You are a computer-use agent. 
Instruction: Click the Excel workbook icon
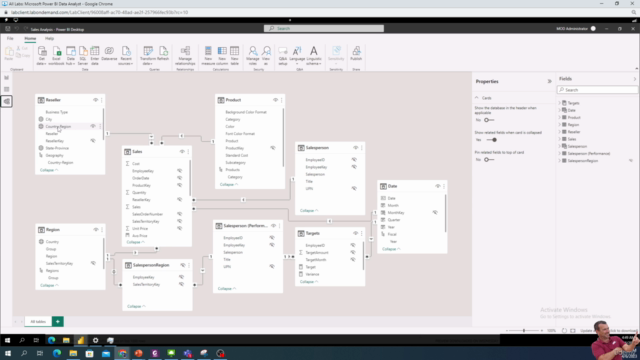point(56,56)
